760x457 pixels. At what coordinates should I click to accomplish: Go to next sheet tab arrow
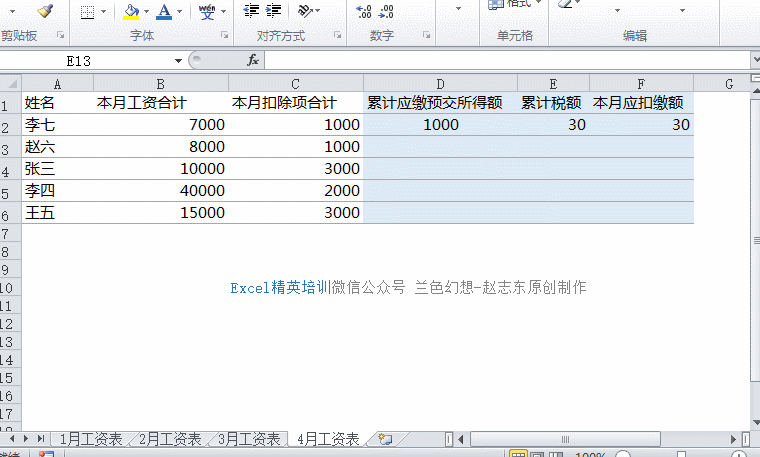tap(26, 439)
